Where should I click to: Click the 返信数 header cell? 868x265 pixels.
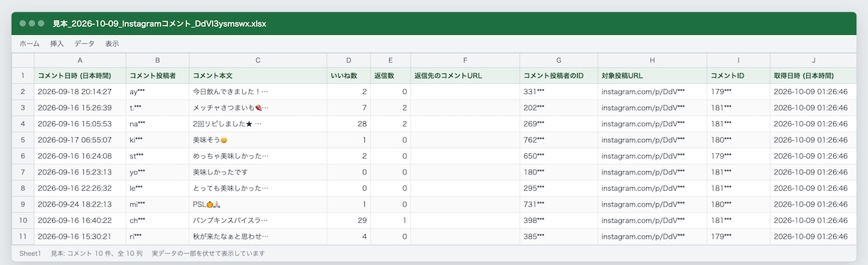click(391, 76)
